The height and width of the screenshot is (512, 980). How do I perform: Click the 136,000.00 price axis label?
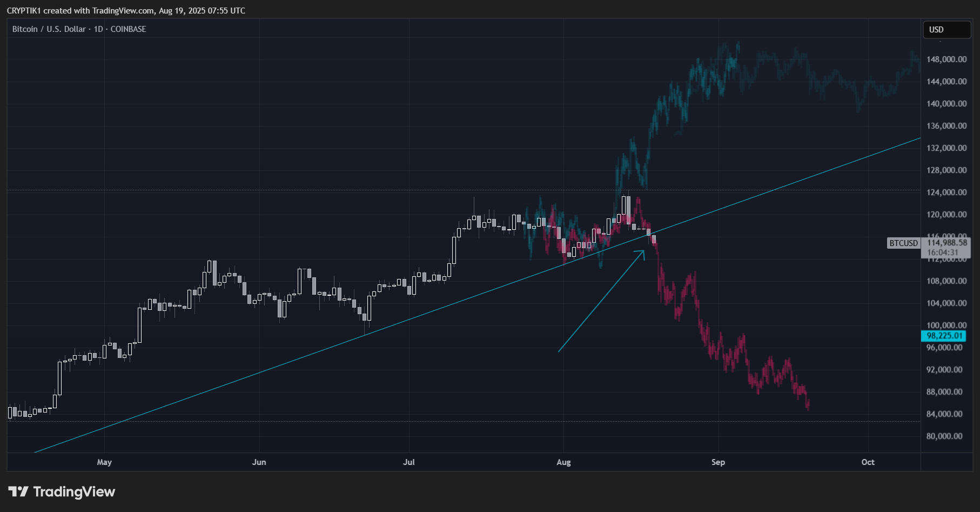947,126
